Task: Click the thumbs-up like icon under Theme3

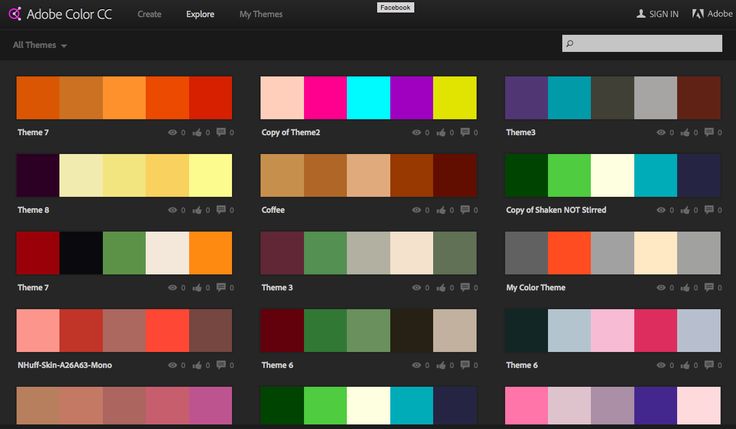Action: 685,132
